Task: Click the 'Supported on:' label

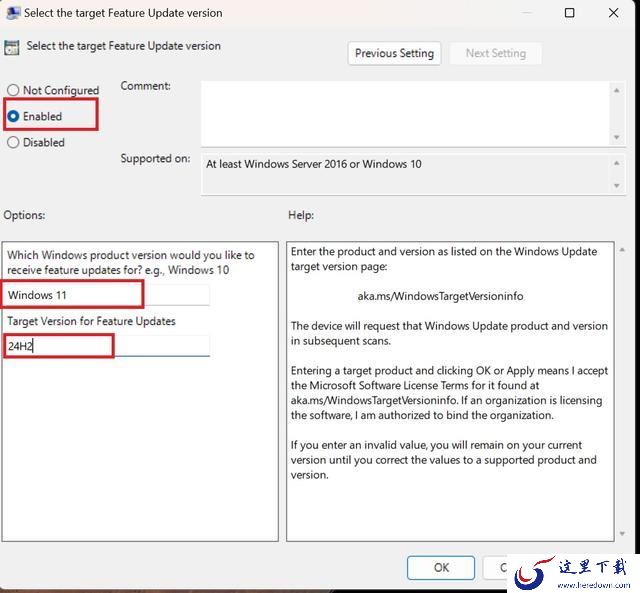Action: tap(155, 158)
